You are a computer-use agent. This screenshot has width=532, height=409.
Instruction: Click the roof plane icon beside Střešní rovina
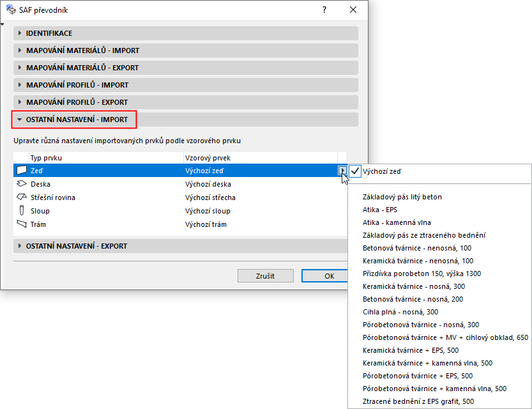[x=22, y=197]
